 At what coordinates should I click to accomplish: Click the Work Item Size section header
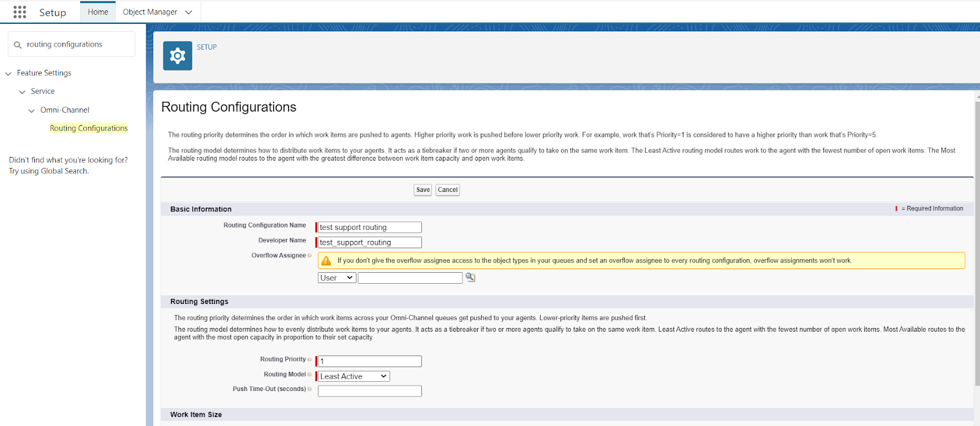coord(196,415)
